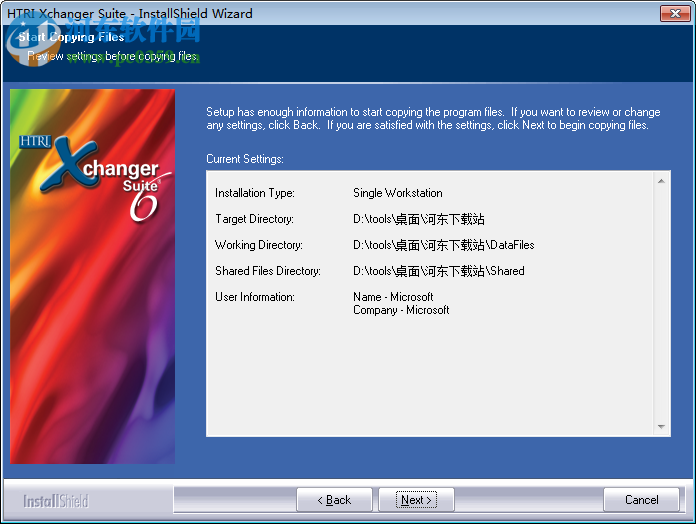Screen dimensions: 696x524
Task: Select the 'Target Directory:' label
Action: coord(254,219)
